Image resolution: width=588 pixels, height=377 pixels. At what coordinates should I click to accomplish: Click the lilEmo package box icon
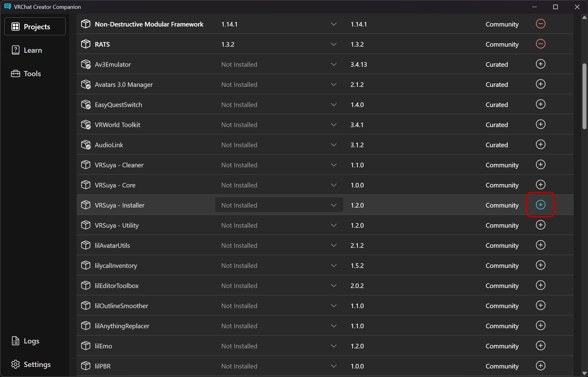pyautogui.click(x=86, y=346)
